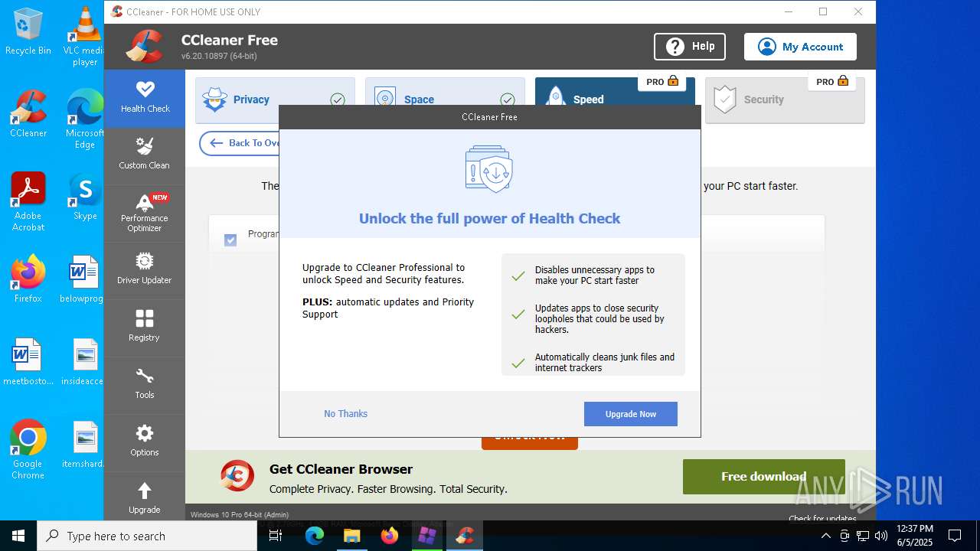The width and height of the screenshot is (980, 551).
Task: Open CCleaner desktop shortcut
Action: pos(28,113)
